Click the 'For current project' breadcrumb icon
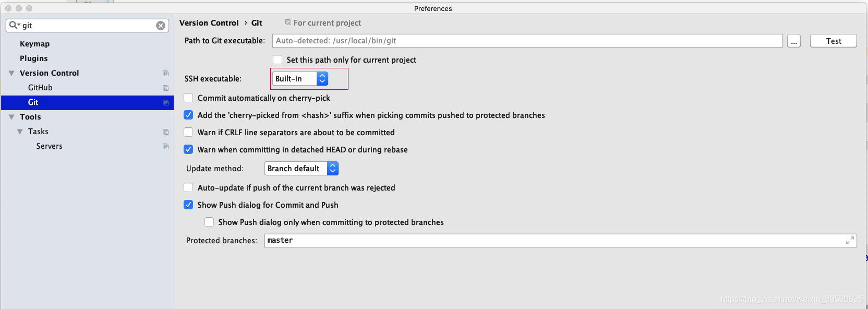 click(288, 22)
